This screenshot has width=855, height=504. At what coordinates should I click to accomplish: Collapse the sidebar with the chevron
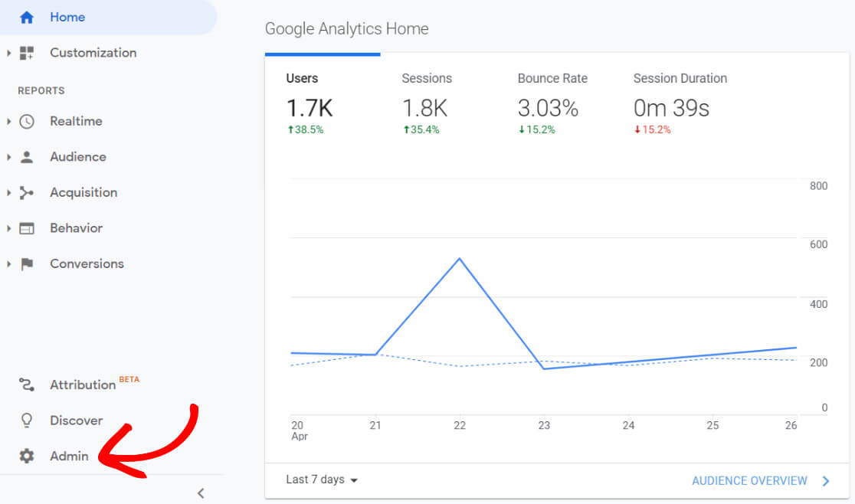coord(201,493)
